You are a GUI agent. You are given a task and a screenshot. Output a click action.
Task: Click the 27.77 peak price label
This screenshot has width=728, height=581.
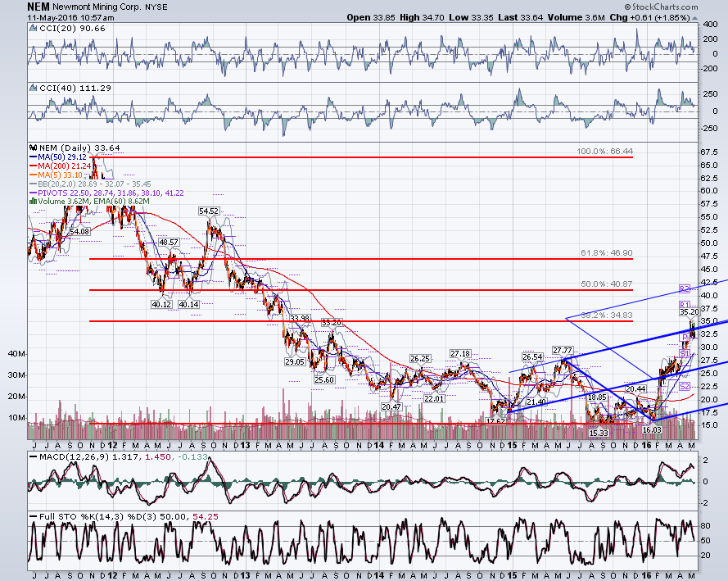pyautogui.click(x=563, y=350)
